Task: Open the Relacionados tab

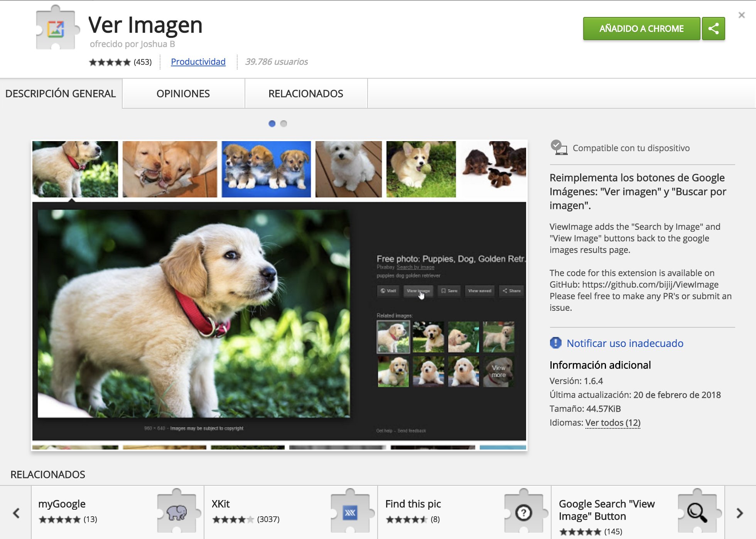Action: [306, 94]
